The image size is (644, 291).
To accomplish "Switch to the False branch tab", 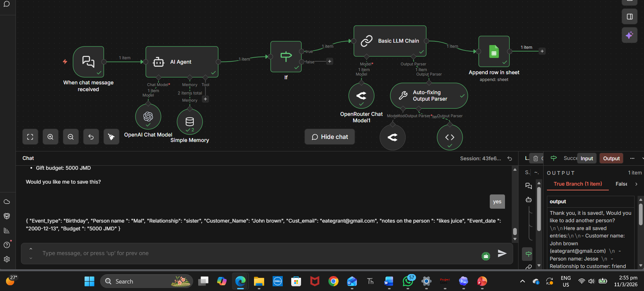I will 621,184.
